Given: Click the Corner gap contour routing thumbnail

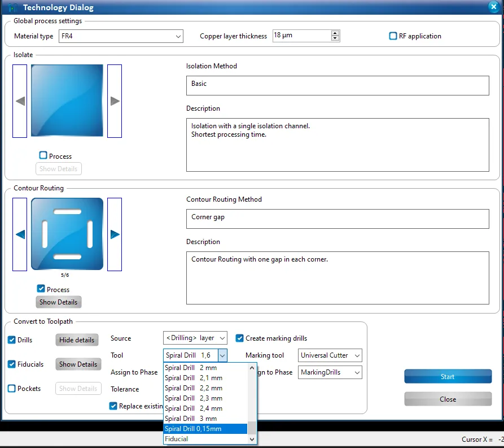Looking at the screenshot, I should pos(67,234).
